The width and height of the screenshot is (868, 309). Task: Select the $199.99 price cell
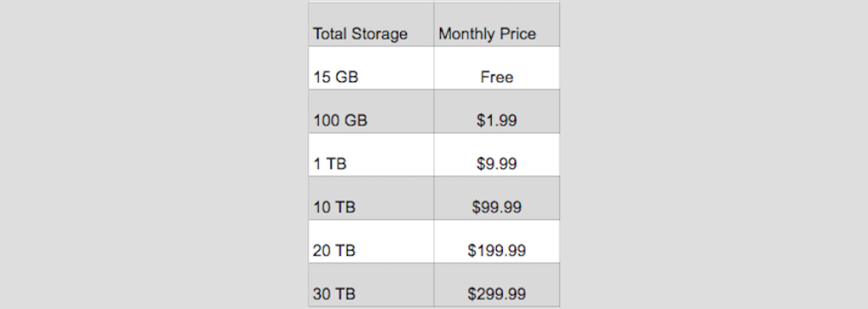tap(497, 241)
